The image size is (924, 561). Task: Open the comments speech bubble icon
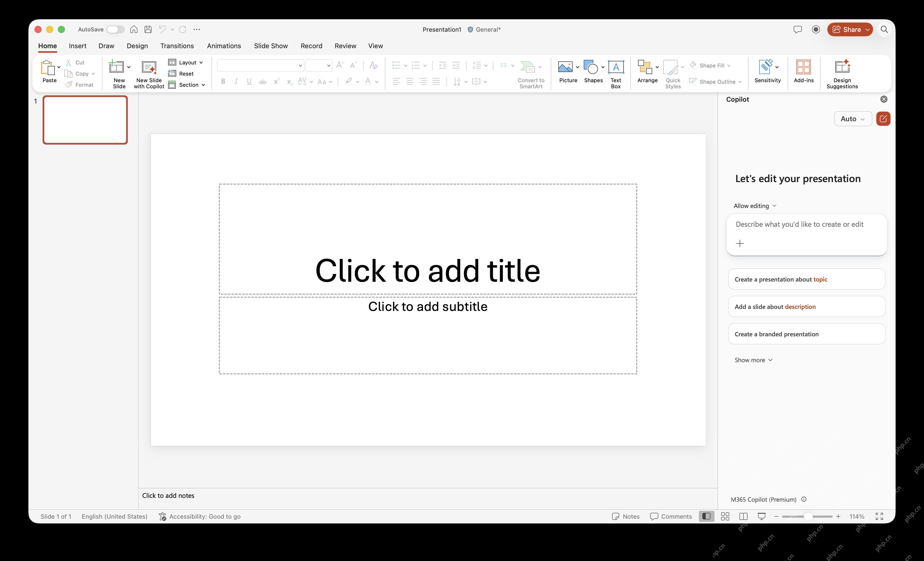[798, 29]
